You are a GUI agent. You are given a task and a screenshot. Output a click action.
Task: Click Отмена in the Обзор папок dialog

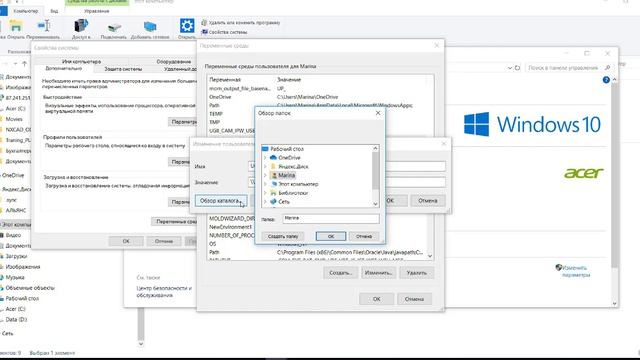point(364,236)
